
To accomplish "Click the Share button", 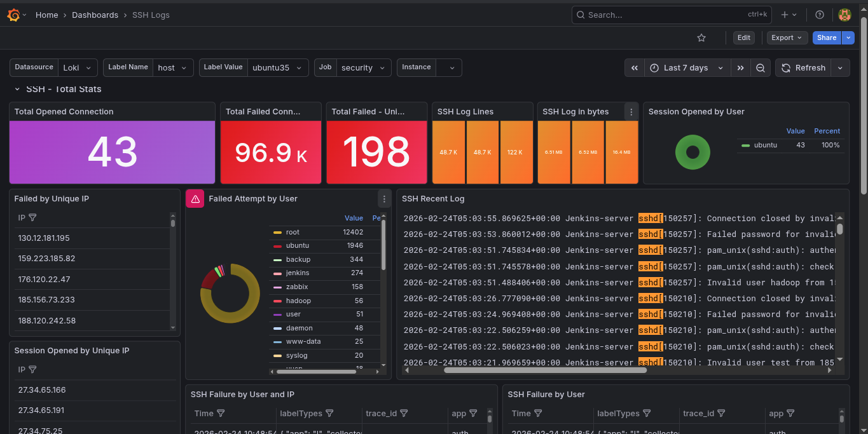I will click(827, 37).
